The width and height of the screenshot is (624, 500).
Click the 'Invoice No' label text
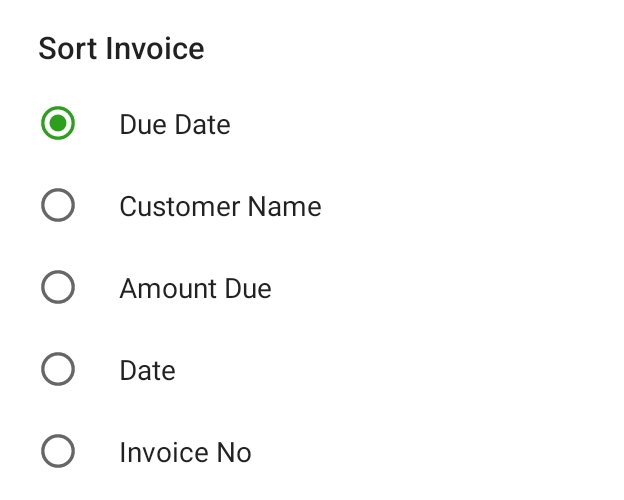[x=185, y=453]
